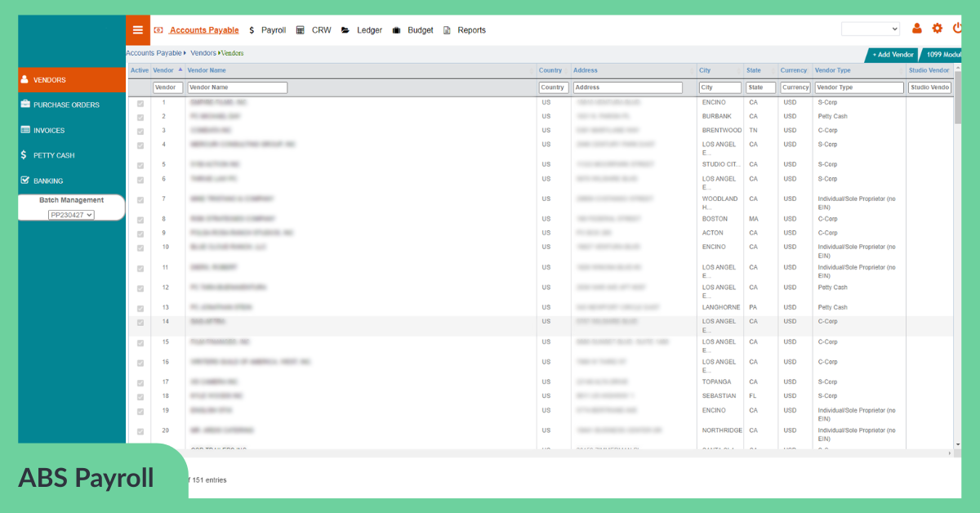Screen dimensions: 980x513
Task: Open the Accounts Payable module
Action: pos(196,30)
